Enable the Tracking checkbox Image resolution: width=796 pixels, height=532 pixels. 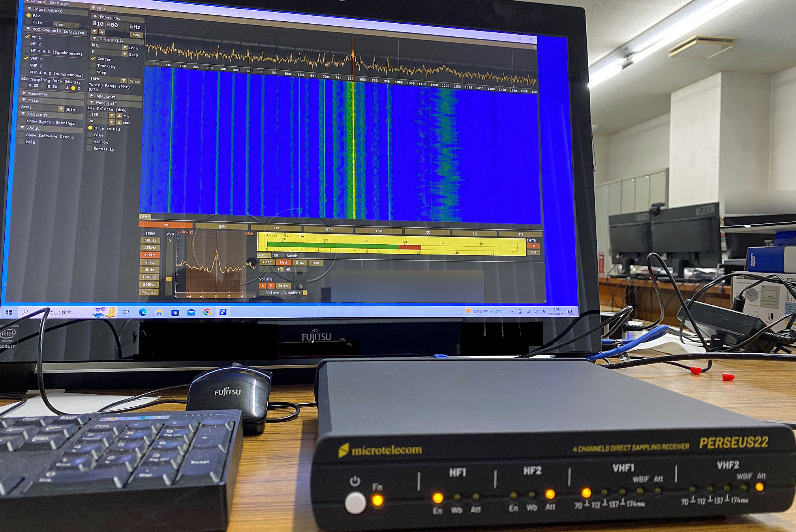tap(93, 66)
